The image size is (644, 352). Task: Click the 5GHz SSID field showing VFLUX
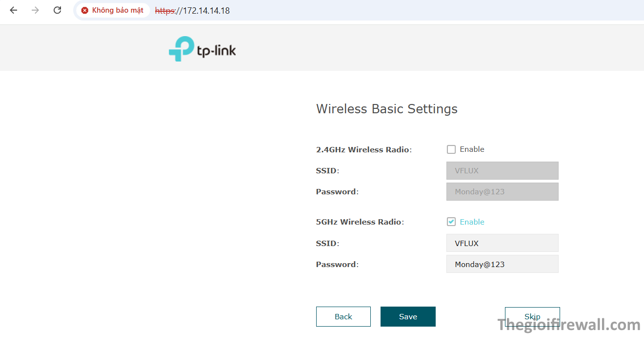click(x=502, y=243)
